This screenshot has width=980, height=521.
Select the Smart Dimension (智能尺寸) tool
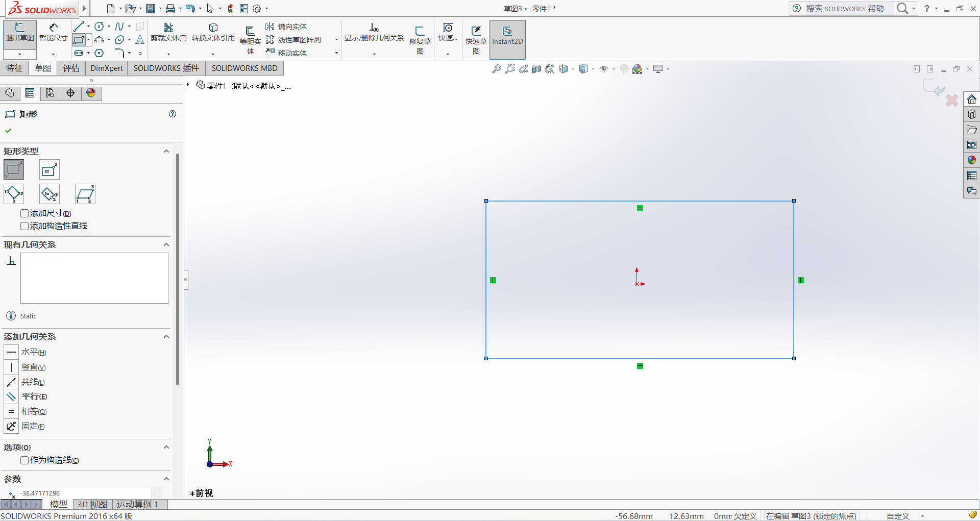(x=53, y=33)
